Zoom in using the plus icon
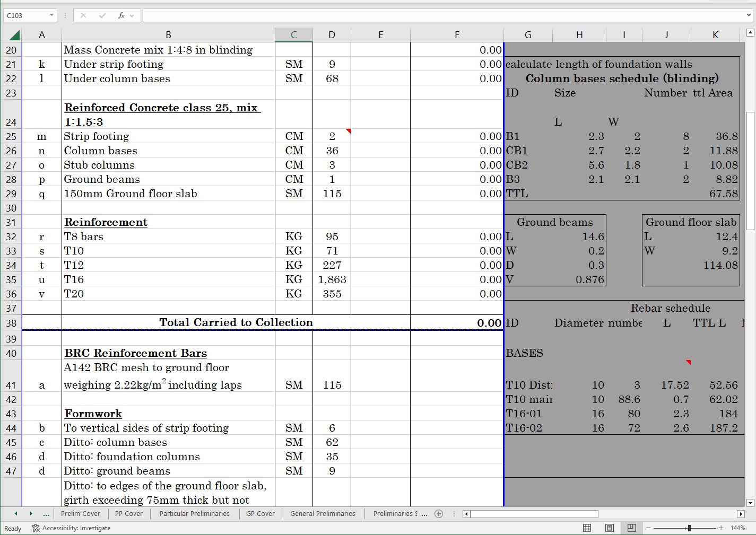 [720, 528]
